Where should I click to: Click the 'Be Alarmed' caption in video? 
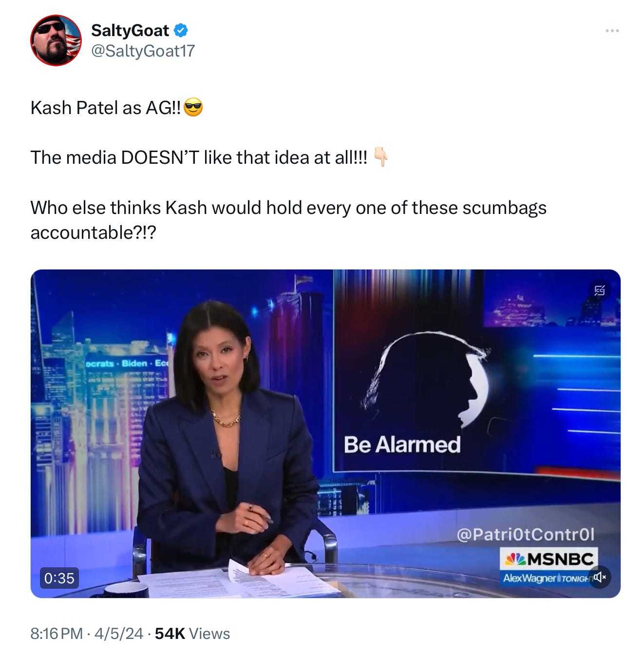(402, 444)
